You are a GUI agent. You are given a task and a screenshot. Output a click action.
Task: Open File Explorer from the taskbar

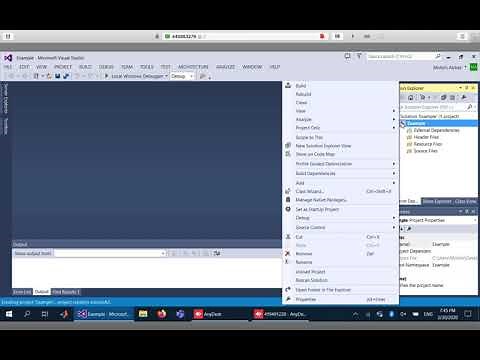point(143,314)
